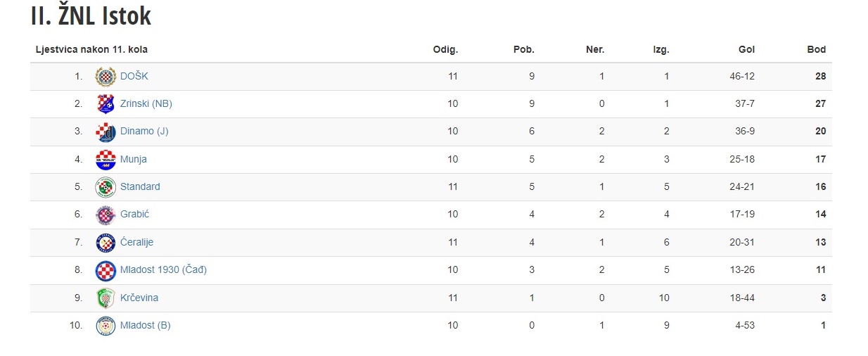Viewport: 868px width, 356px height.
Task: Open the Mladost (B) team link
Action: pos(146,325)
